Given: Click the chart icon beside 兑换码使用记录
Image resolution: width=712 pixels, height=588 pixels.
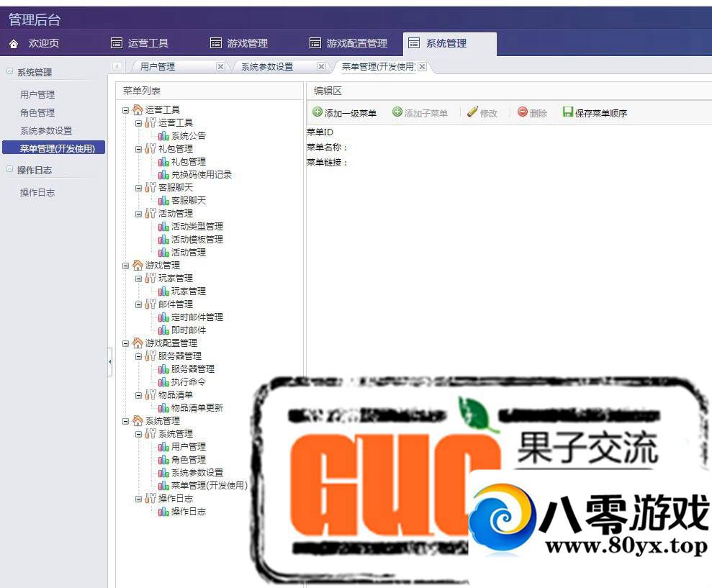Looking at the screenshot, I should [x=163, y=174].
